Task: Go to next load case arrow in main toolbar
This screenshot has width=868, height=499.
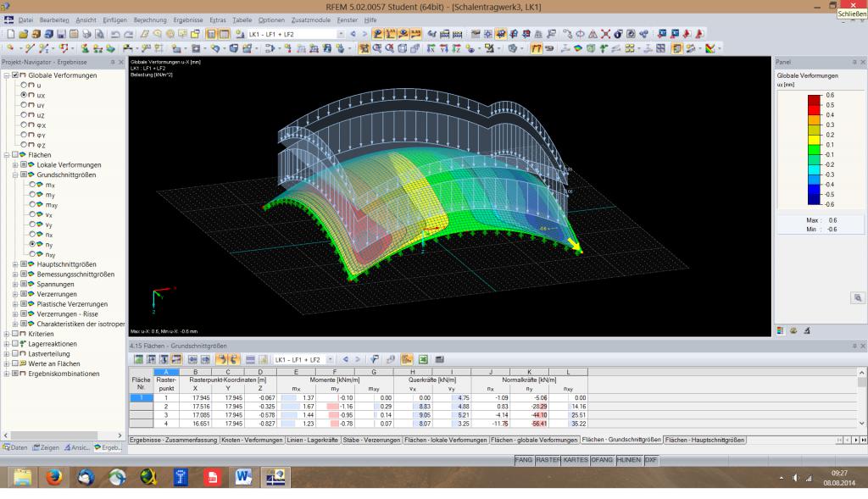Action: tap(364, 34)
